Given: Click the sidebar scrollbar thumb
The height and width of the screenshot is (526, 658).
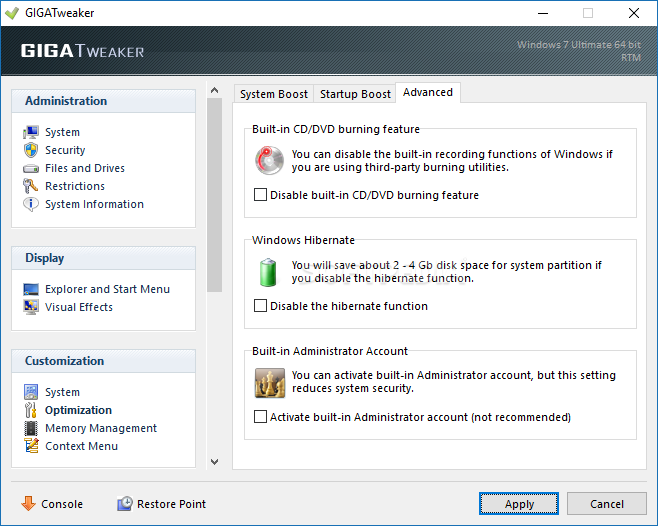Looking at the screenshot, I should tap(214, 195).
